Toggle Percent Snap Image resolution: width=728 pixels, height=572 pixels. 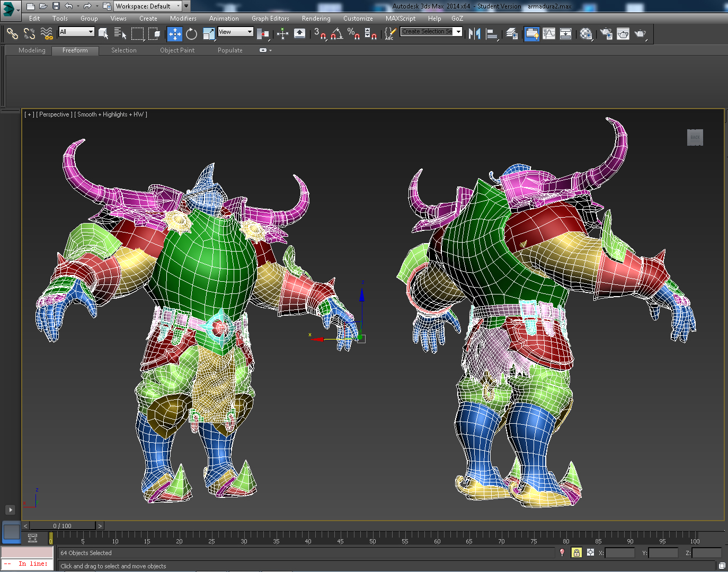click(353, 34)
